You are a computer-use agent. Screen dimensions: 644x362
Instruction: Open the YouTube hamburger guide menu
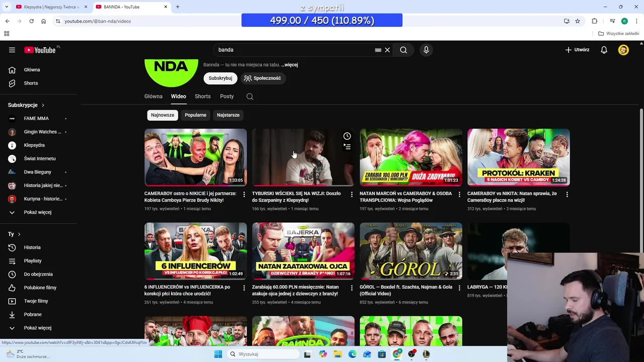pos(12,50)
